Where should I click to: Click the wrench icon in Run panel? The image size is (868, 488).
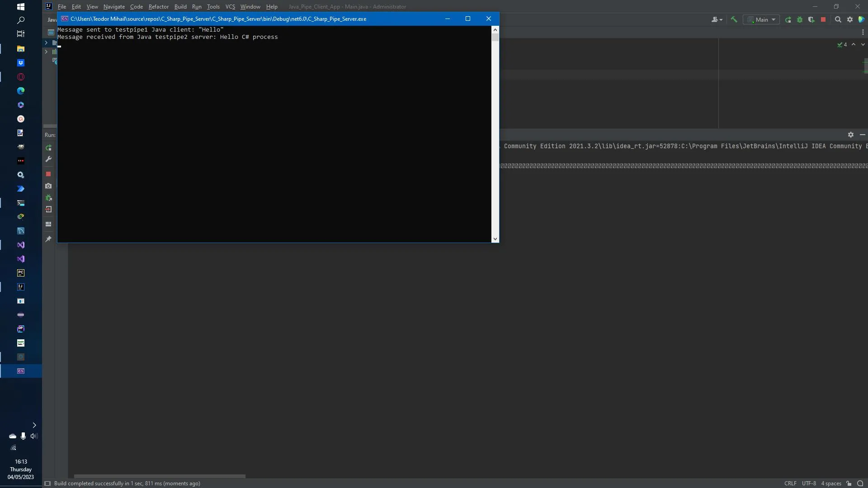pos(48,159)
